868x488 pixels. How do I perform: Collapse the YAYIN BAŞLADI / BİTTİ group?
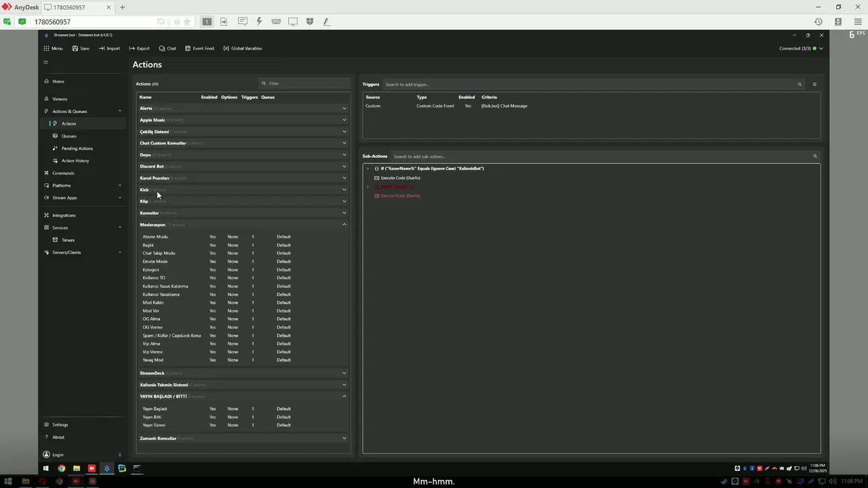pos(344,396)
